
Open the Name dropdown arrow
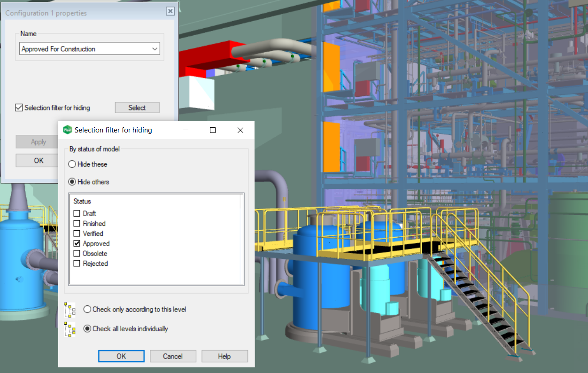point(155,49)
